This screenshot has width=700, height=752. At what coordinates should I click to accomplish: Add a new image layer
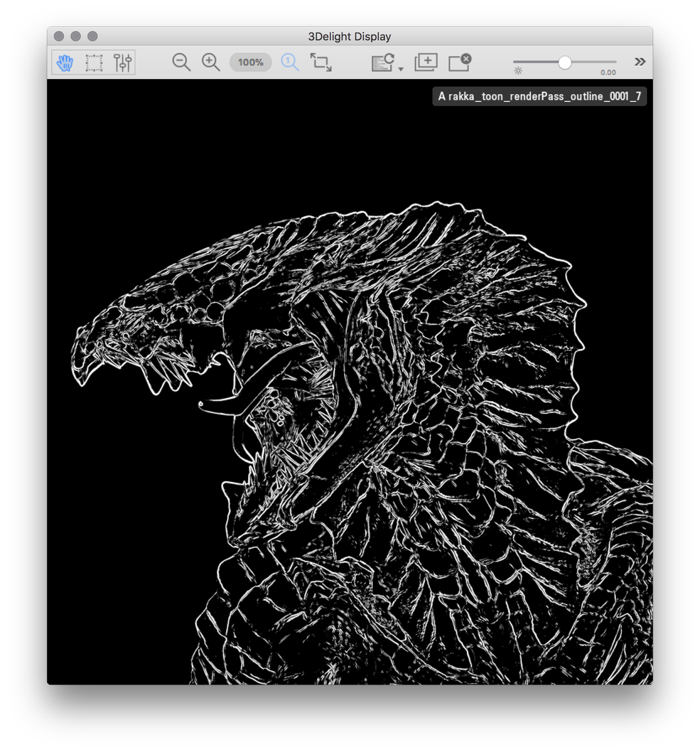pos(426,62)
